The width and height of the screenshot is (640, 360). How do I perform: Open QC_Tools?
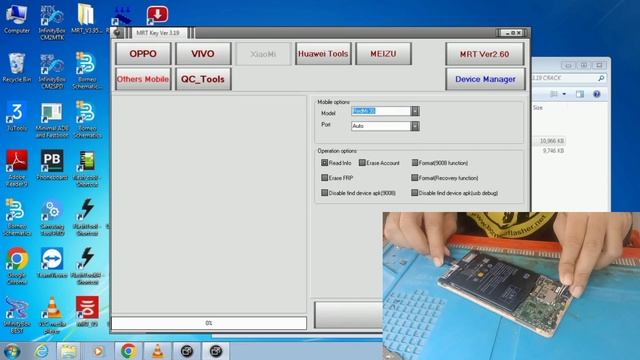(x=203, y=79)
